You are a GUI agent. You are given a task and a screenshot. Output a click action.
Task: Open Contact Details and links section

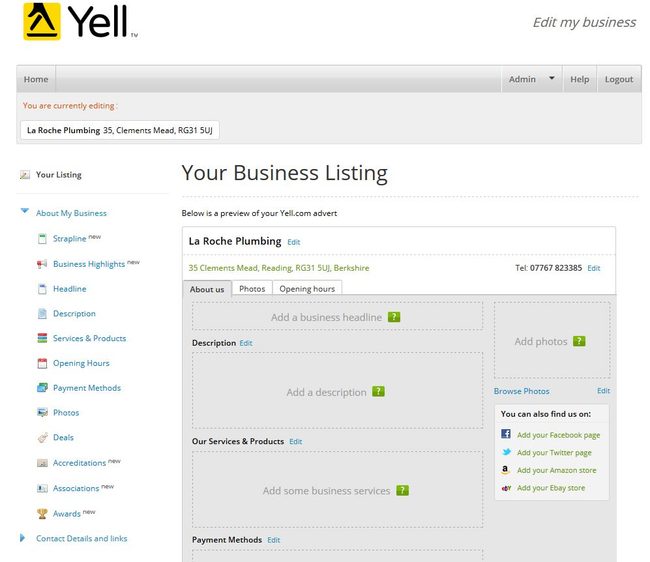(82, 538)
